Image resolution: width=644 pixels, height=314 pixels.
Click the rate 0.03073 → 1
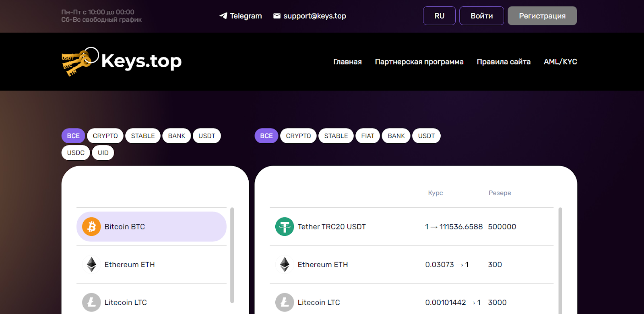[x=447, y=264]
